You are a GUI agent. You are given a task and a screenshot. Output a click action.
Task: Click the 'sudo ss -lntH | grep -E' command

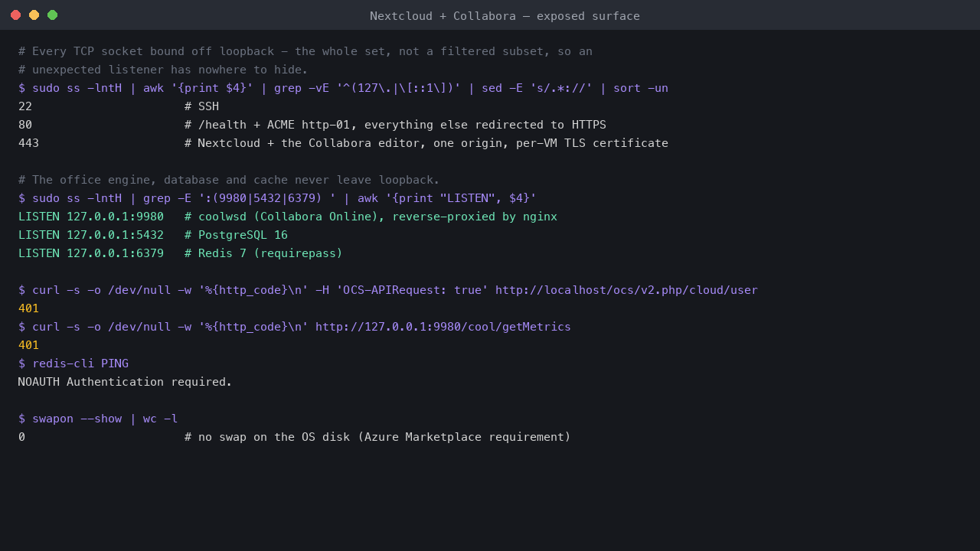(x=277, y=198)
